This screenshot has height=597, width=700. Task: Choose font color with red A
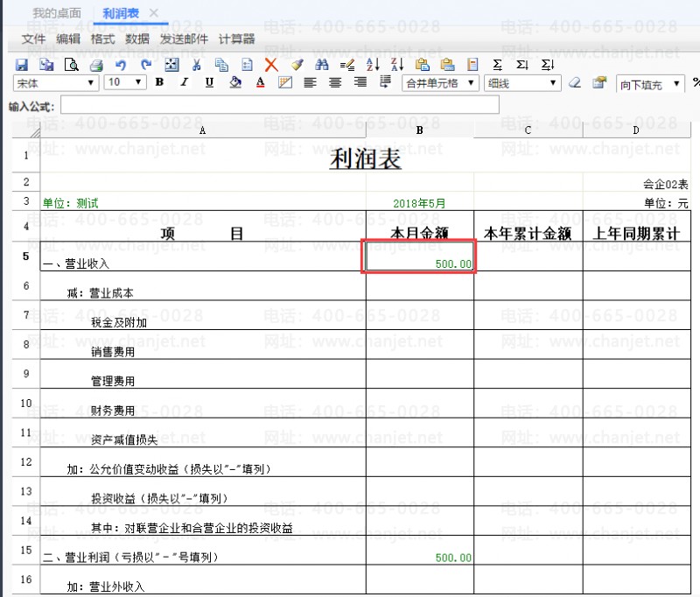(x=260, y=82)
